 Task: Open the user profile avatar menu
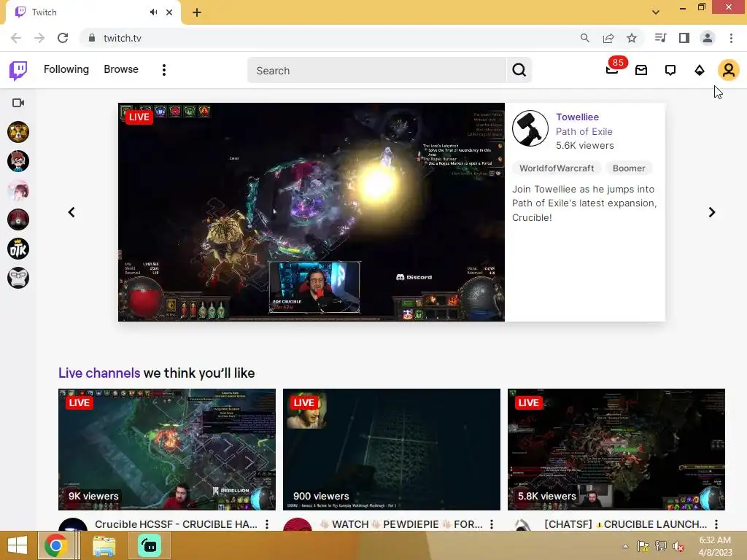click(729, 71)
